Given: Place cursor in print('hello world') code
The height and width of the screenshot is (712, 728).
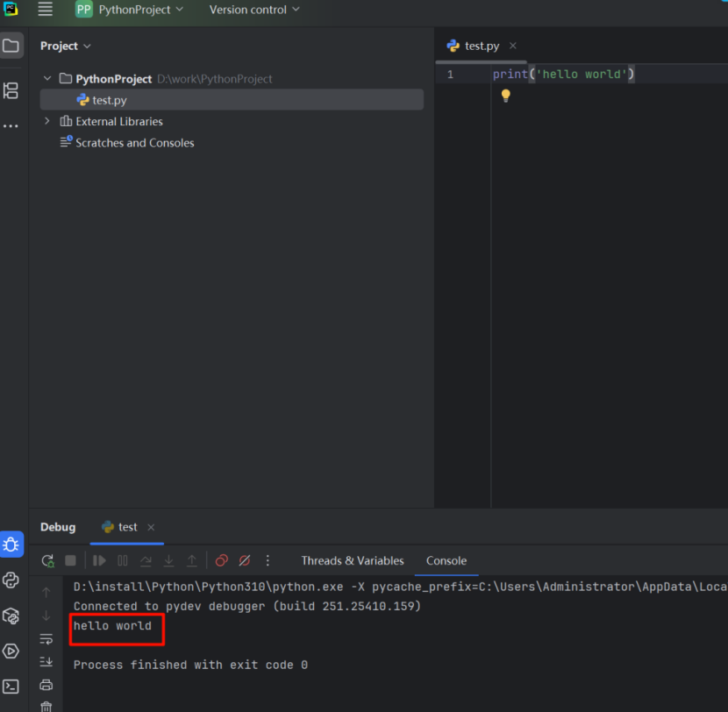Looking at the screenshot, I should click(x=563, y=75).
